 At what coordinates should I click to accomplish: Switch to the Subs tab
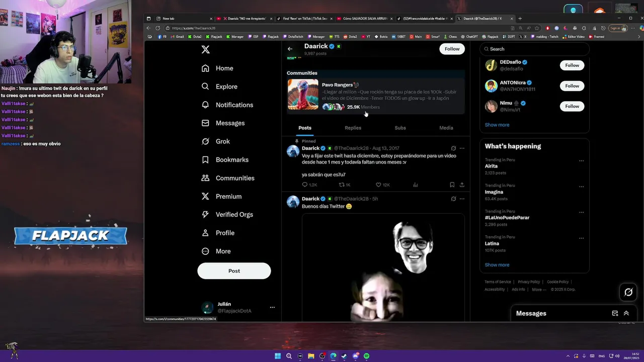[x=400, y=128]
